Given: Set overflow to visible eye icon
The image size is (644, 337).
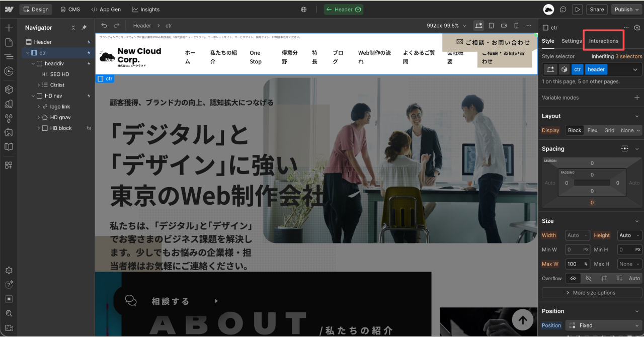Looking at the screenshot, I should click(573, 278).
